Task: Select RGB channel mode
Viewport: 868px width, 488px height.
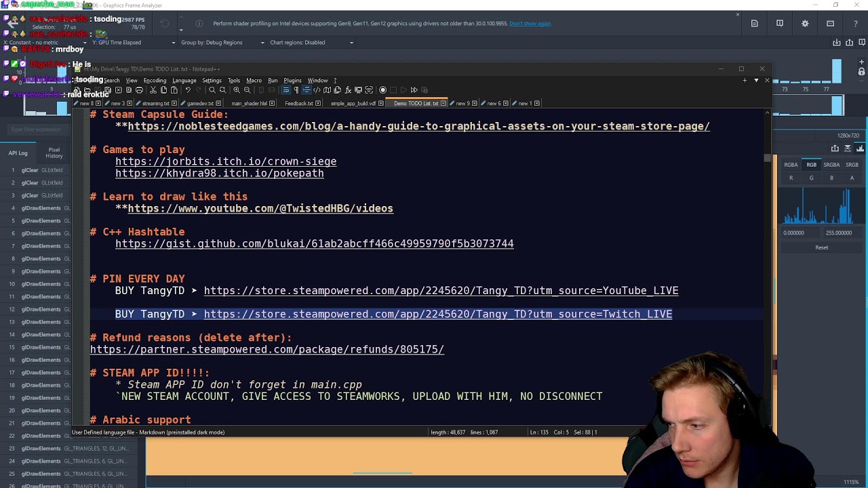Action: (x=811, y=165)
